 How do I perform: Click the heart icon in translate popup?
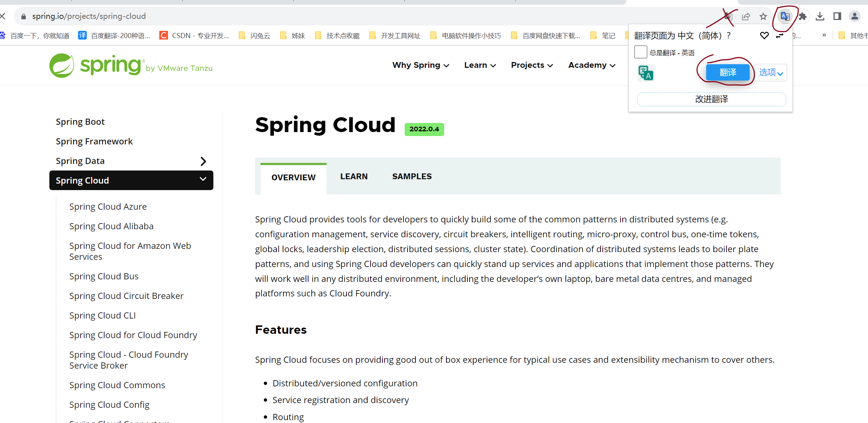point(764,36)
